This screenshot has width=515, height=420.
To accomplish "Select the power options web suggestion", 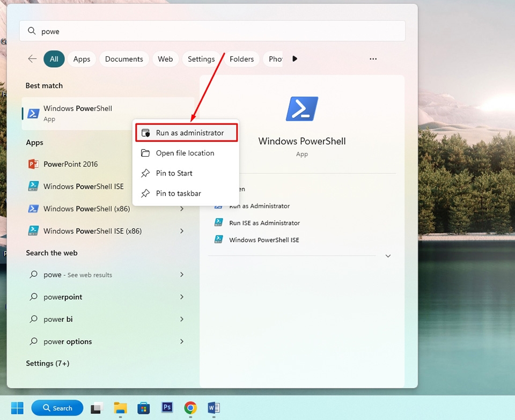I will coord(68,342).
